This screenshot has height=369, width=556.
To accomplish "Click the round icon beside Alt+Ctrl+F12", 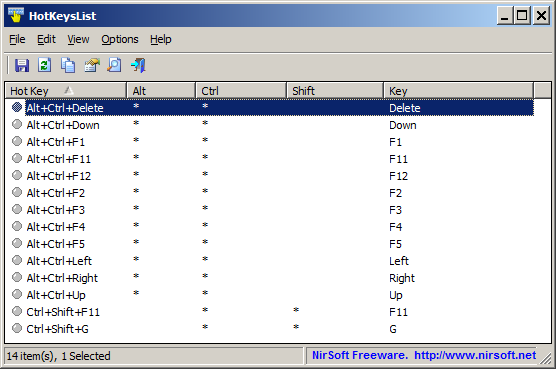I will [17, 175].
